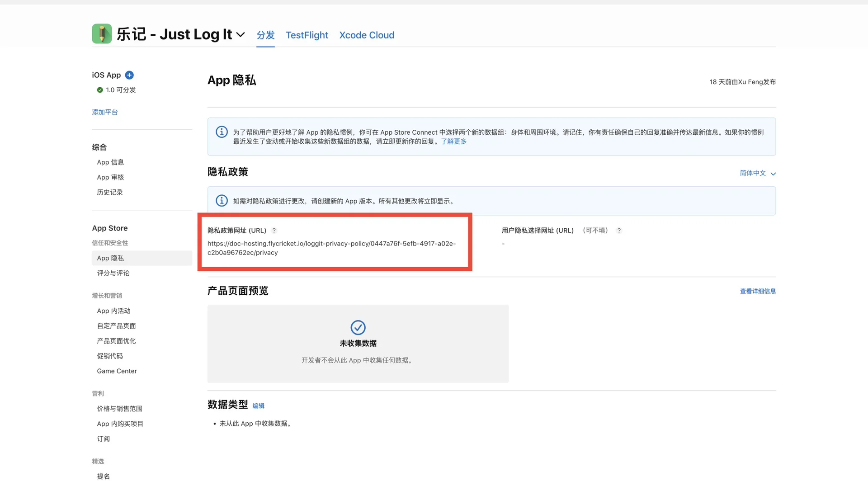
Task: Expand the app name dropdown chevron
Action: tap(240, 35)
